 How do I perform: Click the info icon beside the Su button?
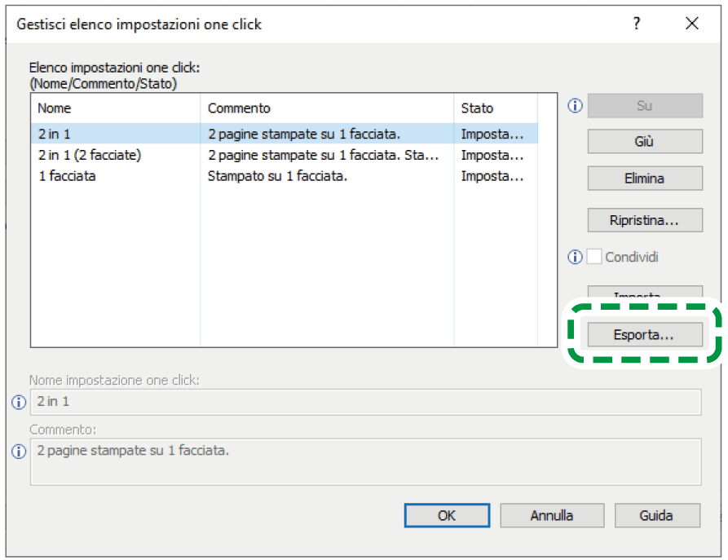(x=576, y=106)
